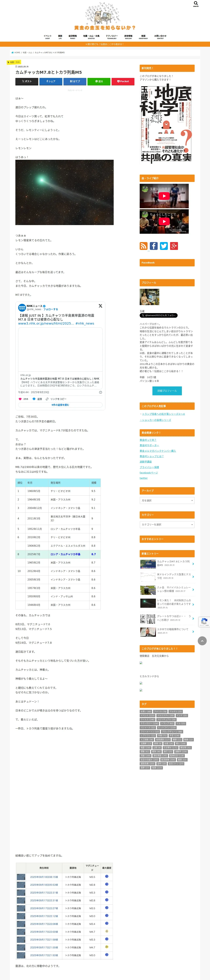Viewport: 210px width, 980px height.
Task: Open options menu on ちょっとしたことで video
Action: (183, 215)
